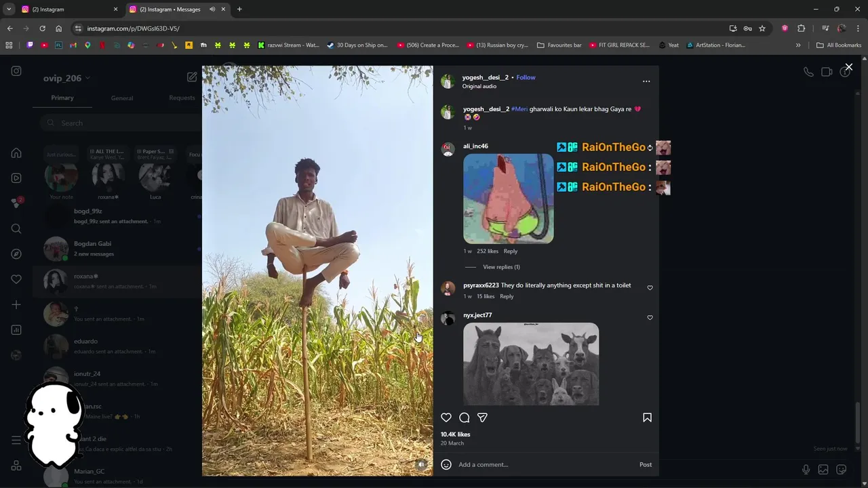
Task: Open browser apps grid icon
Action: coord(9,45)
